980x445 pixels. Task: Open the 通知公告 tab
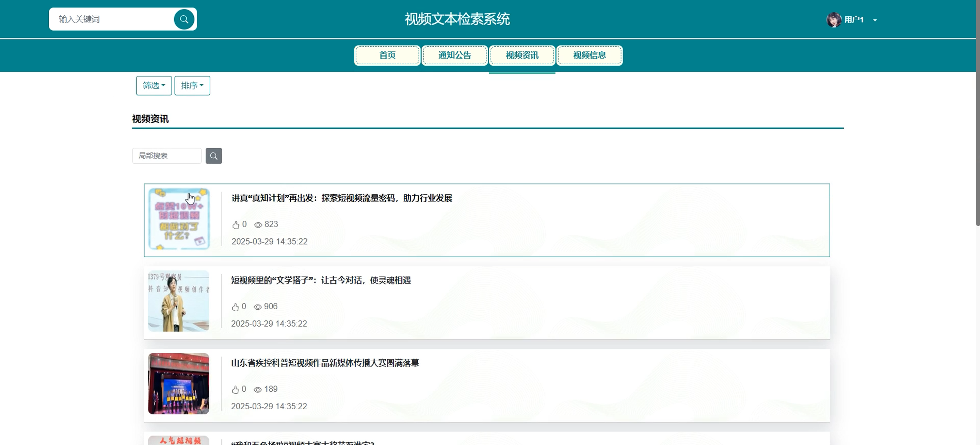455,55
